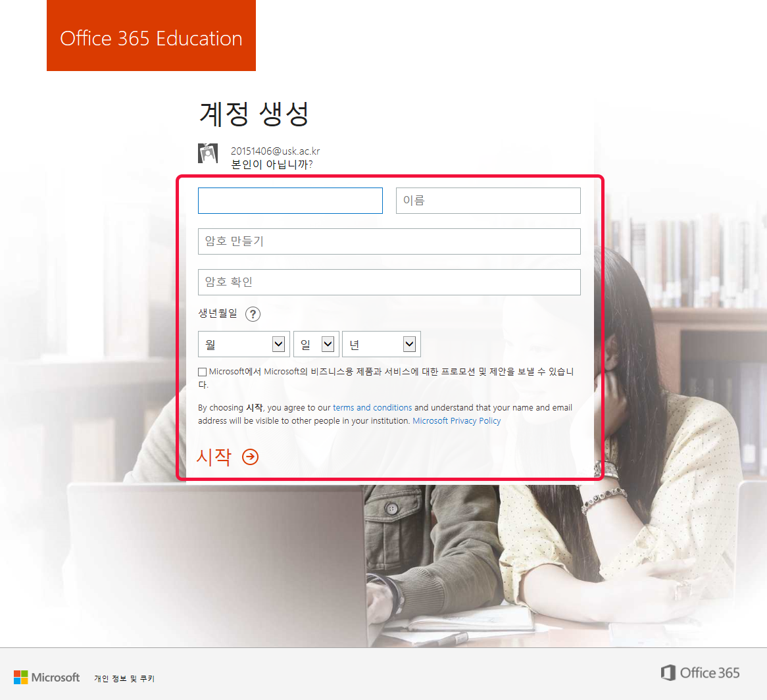This screenshot has height=700, width=767.
Task: Focus the empty surname input field
Action: tap(290, 201)
